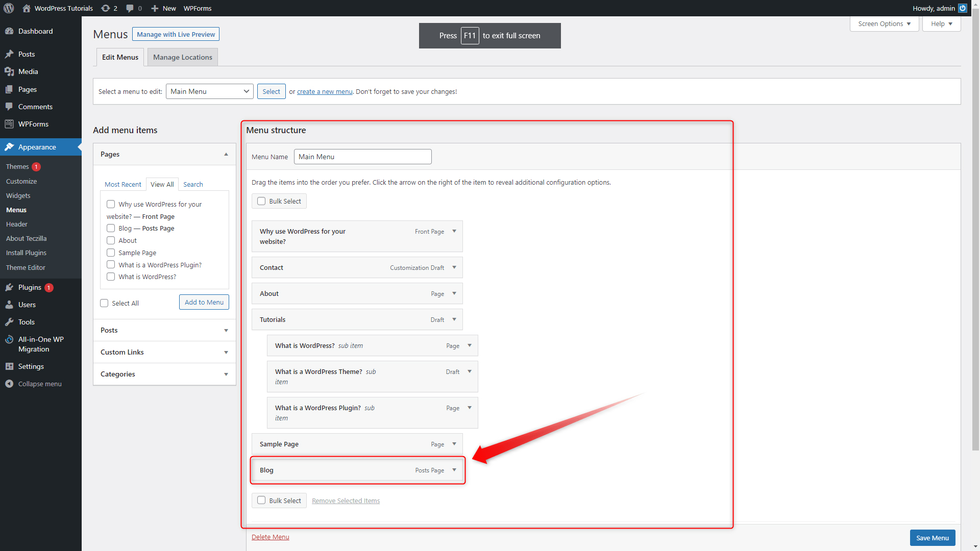Screen dimensions: 980x551
Task: Check the Sample Page checkbox
Action: pos(111,253)
